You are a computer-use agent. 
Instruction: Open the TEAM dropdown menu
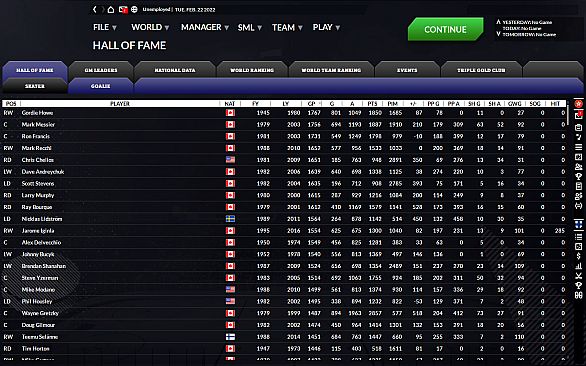point(287,27)
